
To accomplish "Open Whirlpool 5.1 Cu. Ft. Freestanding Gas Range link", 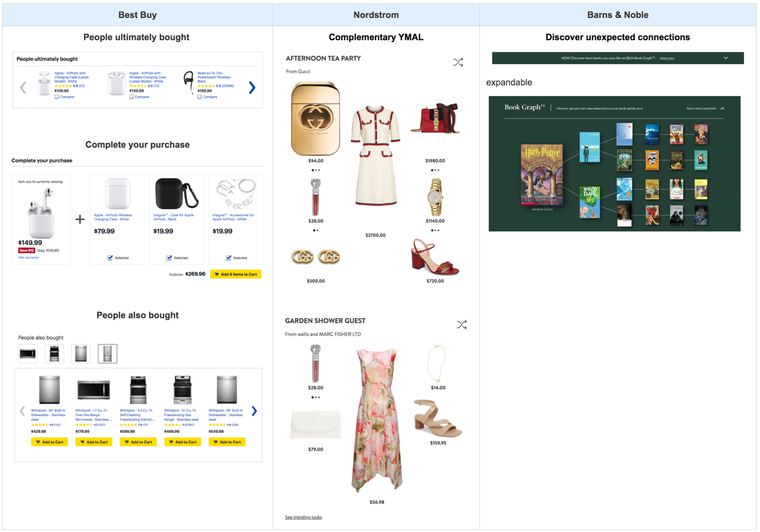I will pyautogui.click(x=182, y=415).
